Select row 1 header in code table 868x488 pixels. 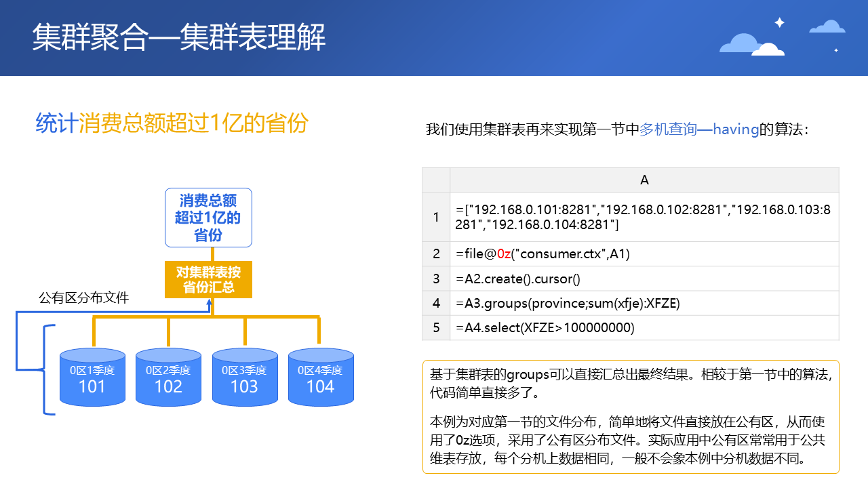click(436, 217)
